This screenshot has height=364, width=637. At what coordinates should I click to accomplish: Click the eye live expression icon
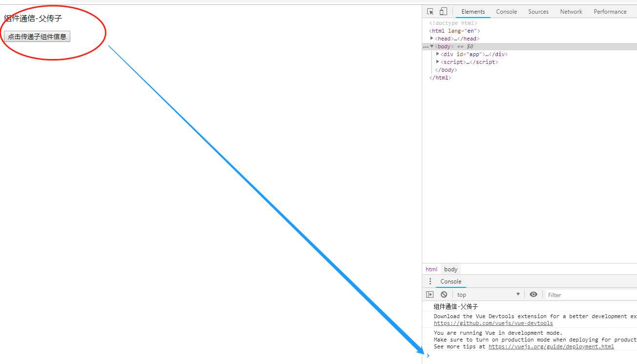pos(534,295)
